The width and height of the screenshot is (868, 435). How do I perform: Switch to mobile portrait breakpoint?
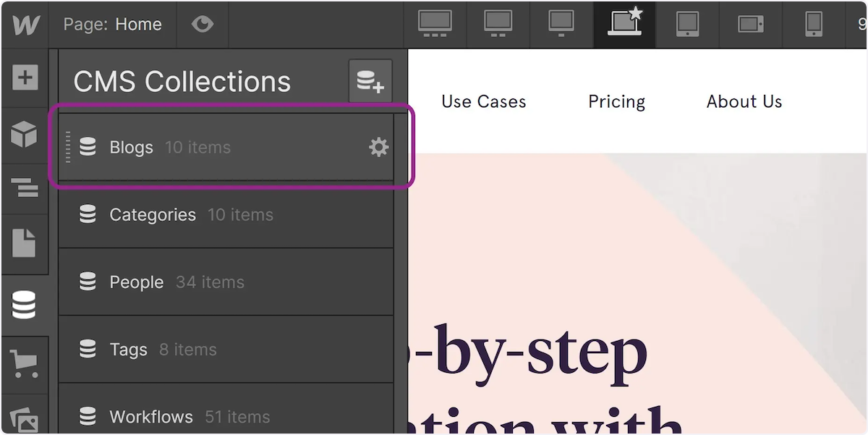coord(814,24)
